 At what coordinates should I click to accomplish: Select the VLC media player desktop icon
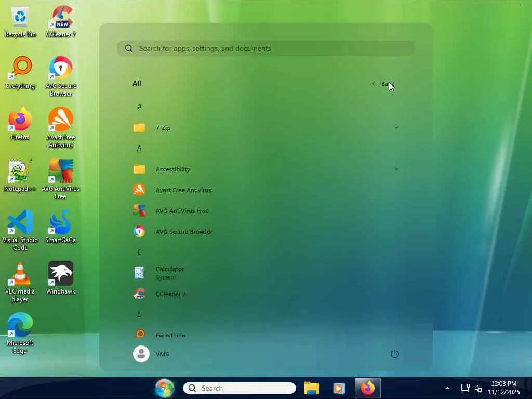coord(20,282)
